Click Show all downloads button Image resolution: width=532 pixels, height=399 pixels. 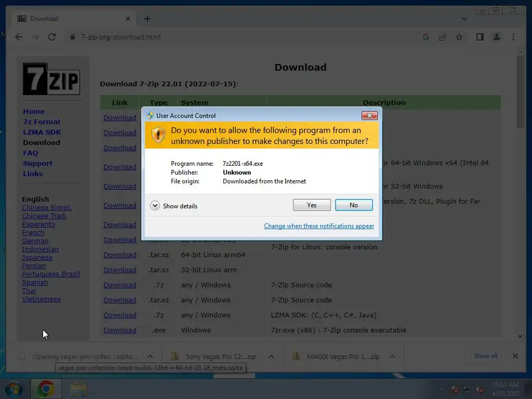pyautogui.click(x=486, y=356)
